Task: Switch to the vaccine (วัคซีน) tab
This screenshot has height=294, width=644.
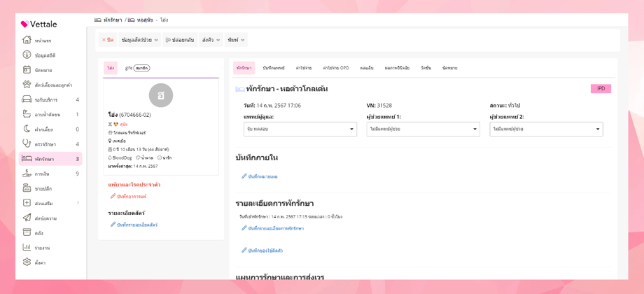Action: pos(426,68)
